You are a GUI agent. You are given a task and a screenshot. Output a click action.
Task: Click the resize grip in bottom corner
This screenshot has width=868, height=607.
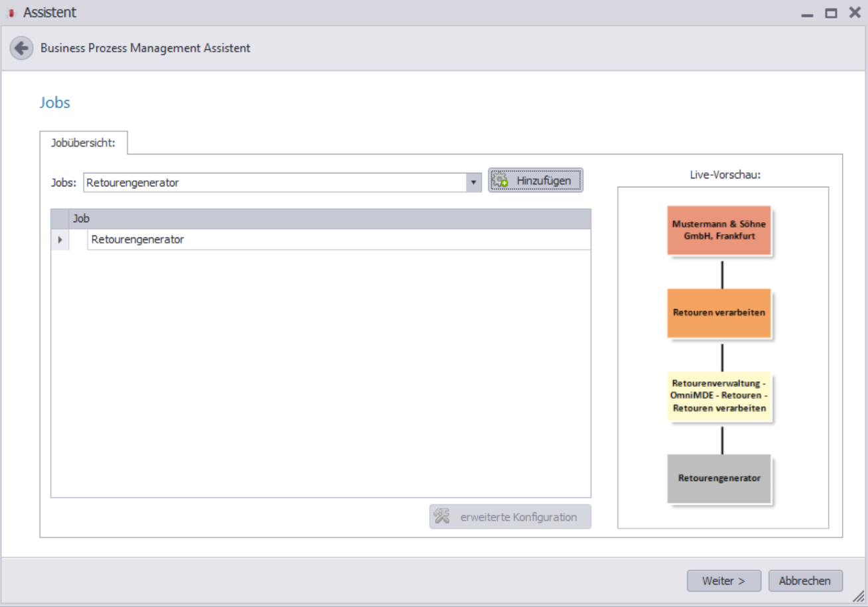[x=859, y=597]
